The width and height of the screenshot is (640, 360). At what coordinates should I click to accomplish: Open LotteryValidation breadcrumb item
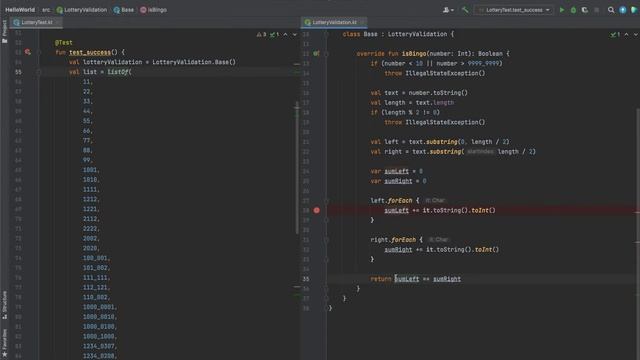pos(82,10)
